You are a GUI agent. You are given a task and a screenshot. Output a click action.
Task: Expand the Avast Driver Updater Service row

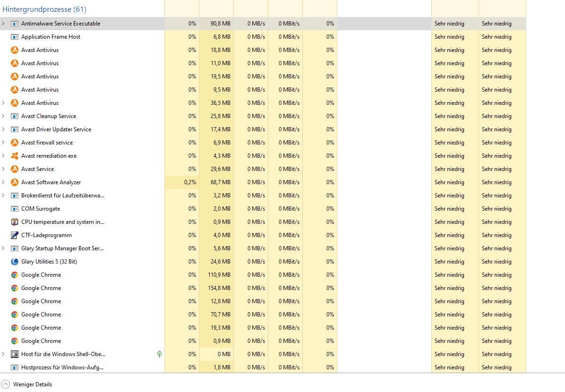3,129
